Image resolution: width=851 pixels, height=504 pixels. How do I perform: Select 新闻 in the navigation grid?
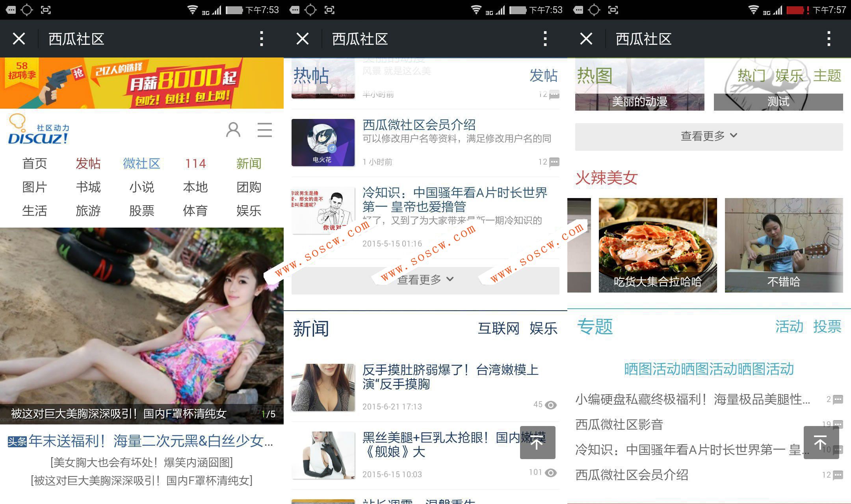249,163
